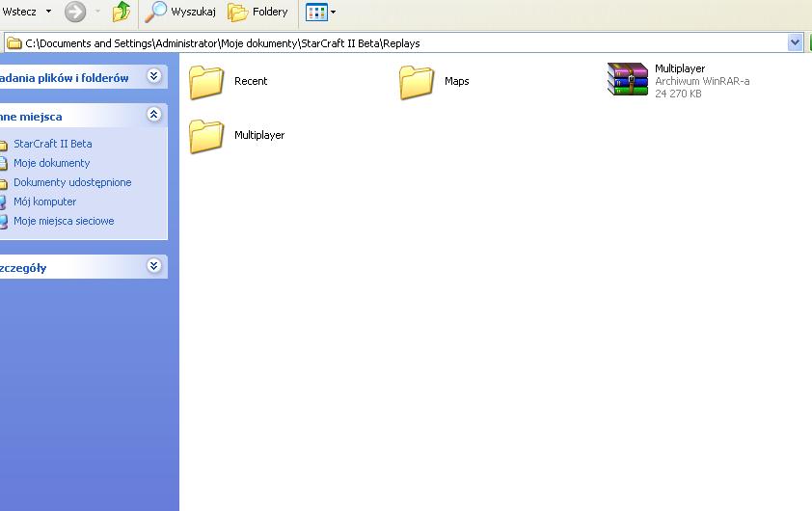Click the Forward navigation arrow icon
812x511 pixels.
75,12
